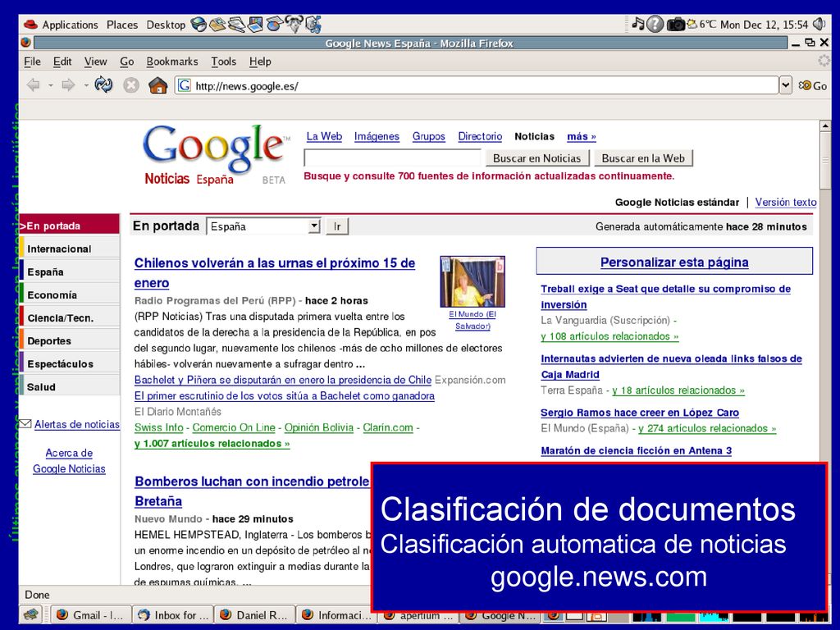Viewport: 840px width, 630px height.
Task: Open the 'Imágenes' link
Action: pos(377,137)
